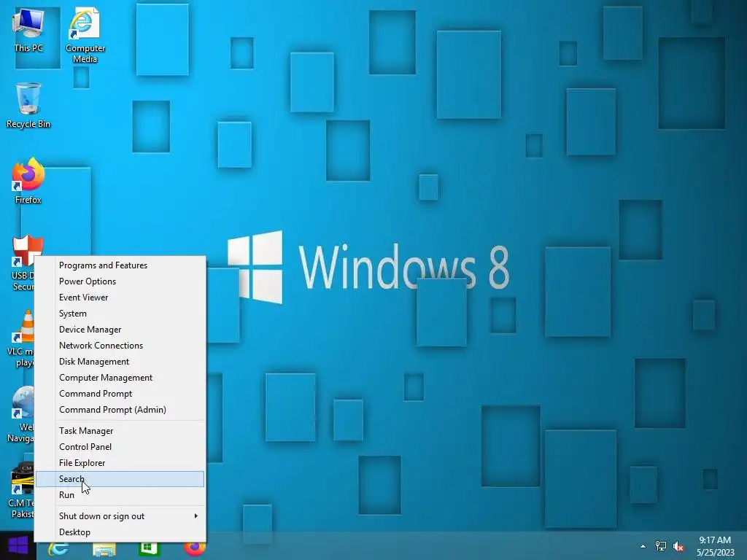Open Internet Explorer from the taskbar
747x560 pixels.
click(x=59, y=550)
